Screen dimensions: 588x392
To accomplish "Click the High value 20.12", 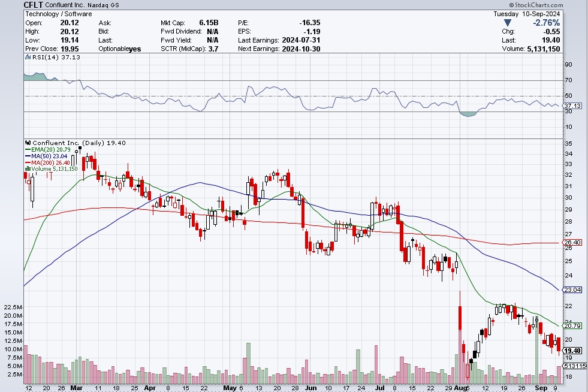I will [70, 32].
